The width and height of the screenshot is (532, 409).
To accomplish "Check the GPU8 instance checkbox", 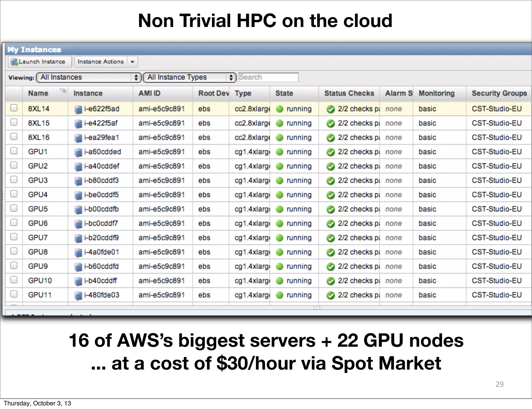I will pyautogui.click(x=14, y=251).
